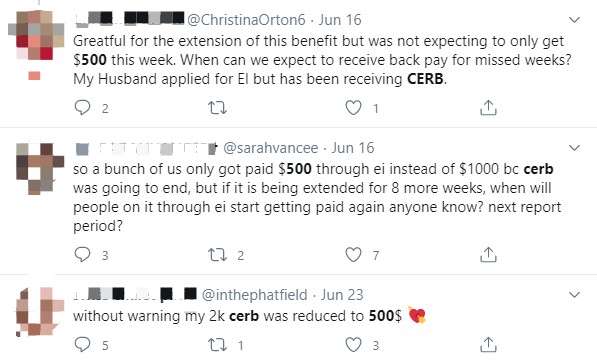Reply to the @inthephatfield tweet

point(82,345)
